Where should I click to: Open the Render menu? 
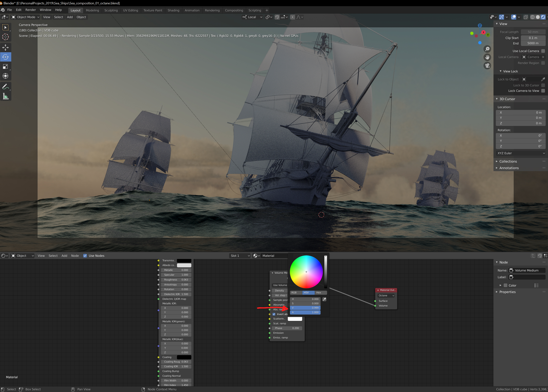[31, 10]
